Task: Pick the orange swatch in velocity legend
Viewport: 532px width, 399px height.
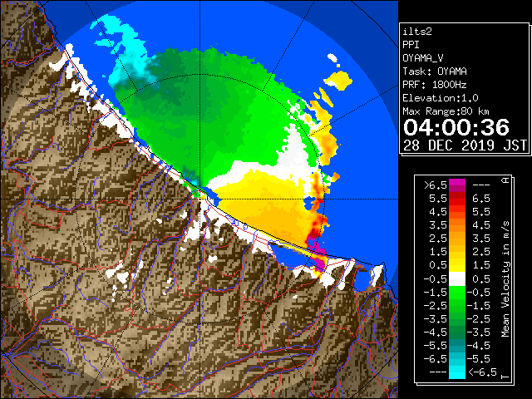Action: pos(457,225)
